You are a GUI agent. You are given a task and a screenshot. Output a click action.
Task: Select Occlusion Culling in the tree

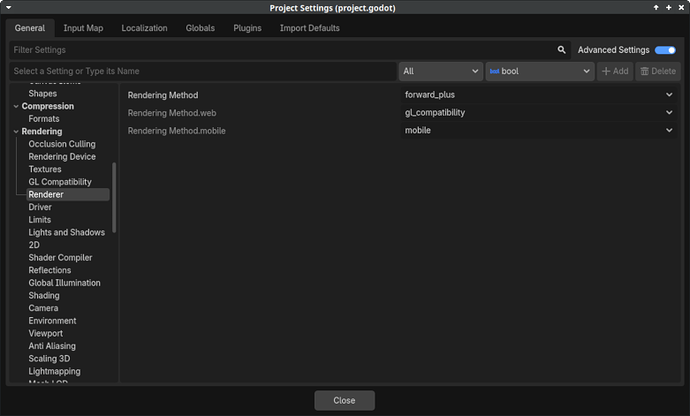click(x=62, y=144)
